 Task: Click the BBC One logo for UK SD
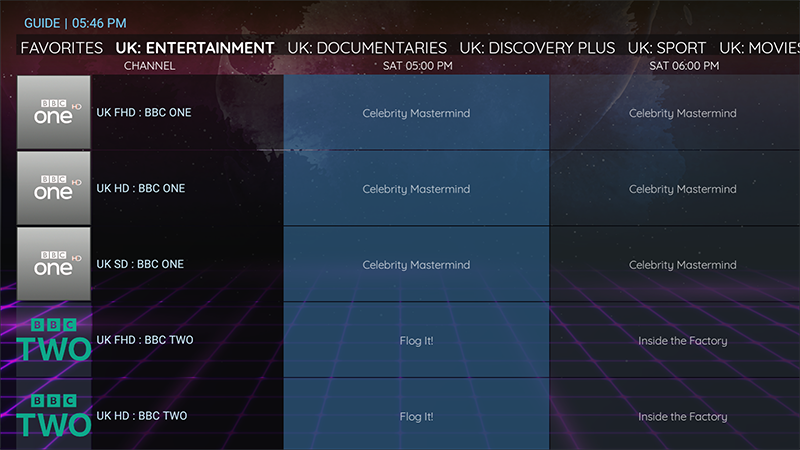(x=54, y=265)
